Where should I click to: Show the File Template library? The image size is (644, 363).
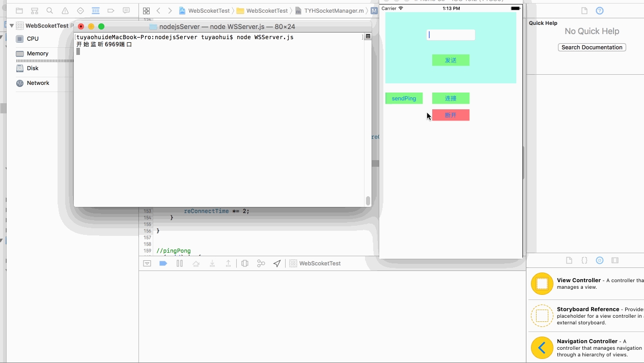tap(569, 260)
